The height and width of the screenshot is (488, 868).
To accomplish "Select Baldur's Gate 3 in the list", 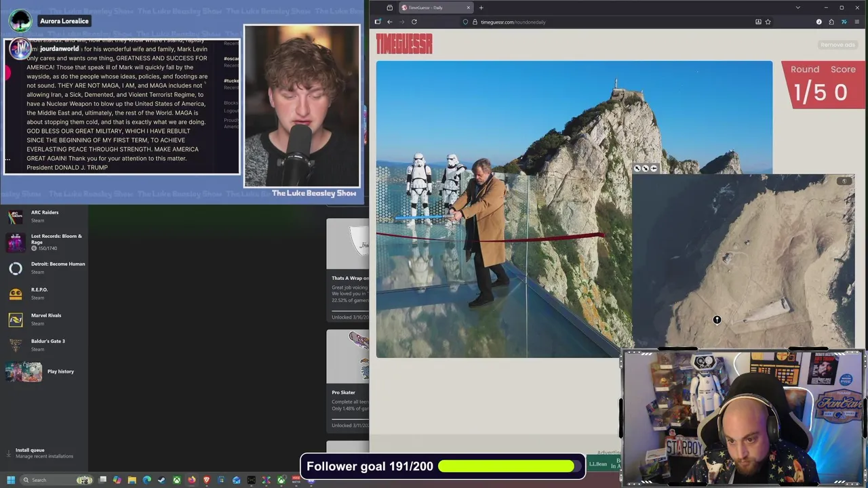I will tap(44, 345).
